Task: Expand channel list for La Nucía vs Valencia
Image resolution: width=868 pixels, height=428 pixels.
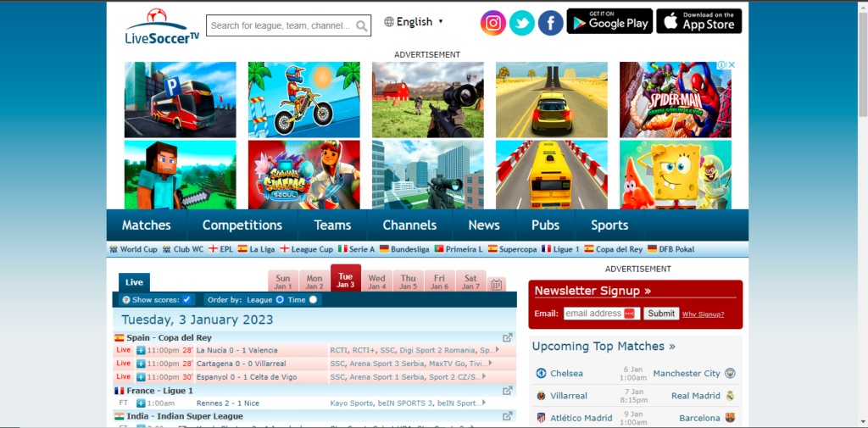Action: 497,350
